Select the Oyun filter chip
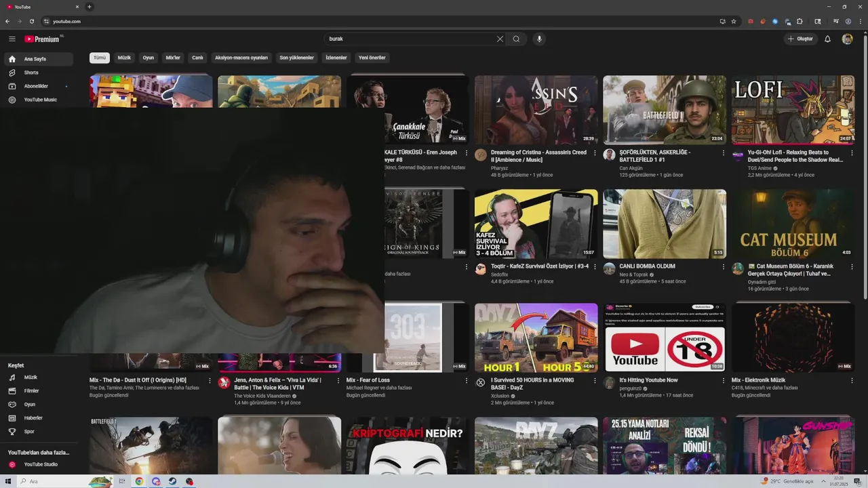868x488 pixels. pos(149,58)
